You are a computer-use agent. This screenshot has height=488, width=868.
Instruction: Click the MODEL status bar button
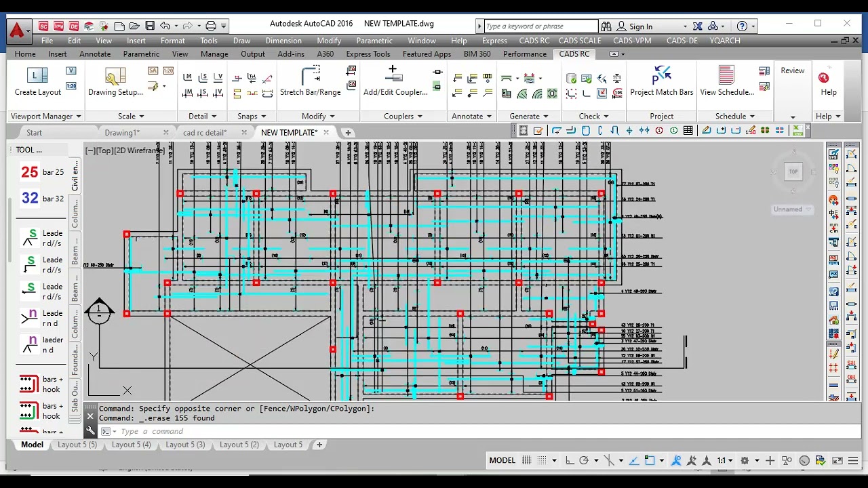(502, 460)
